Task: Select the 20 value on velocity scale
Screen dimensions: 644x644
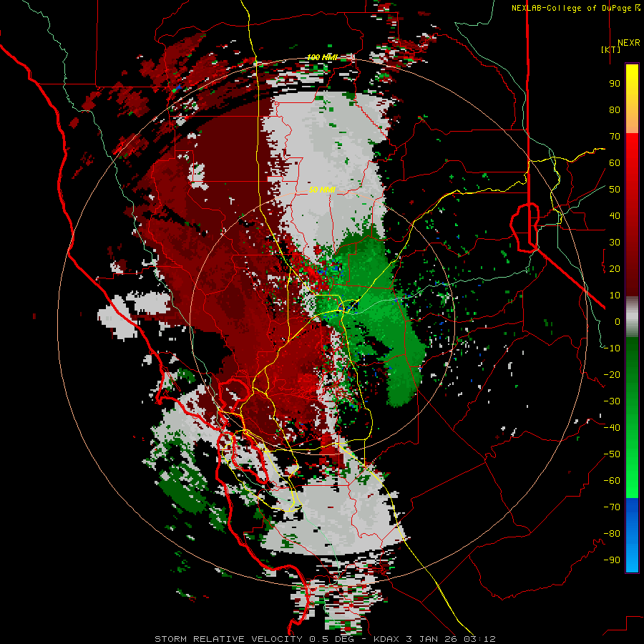Action: 615,269
